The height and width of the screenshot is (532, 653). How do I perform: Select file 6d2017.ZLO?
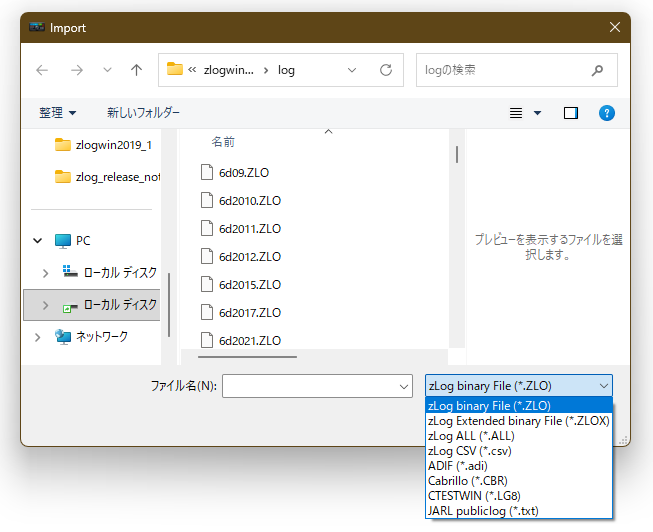[241, 312]
